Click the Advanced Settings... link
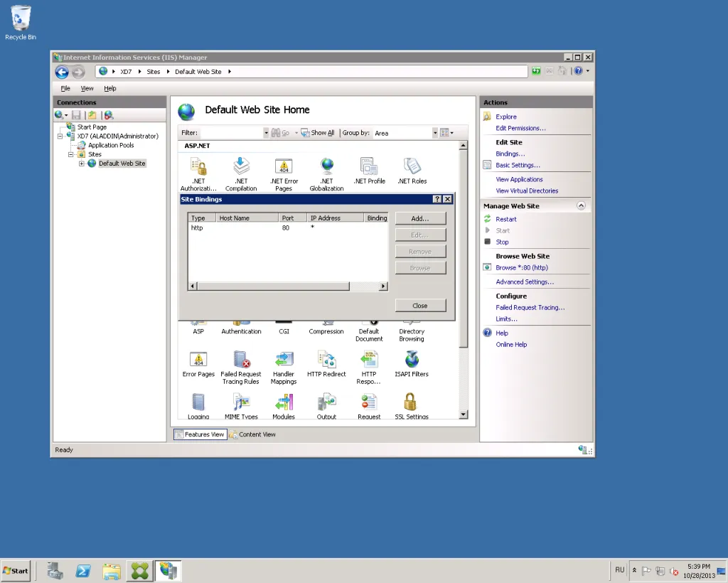 pyautogui.click(x=525, y=282)
